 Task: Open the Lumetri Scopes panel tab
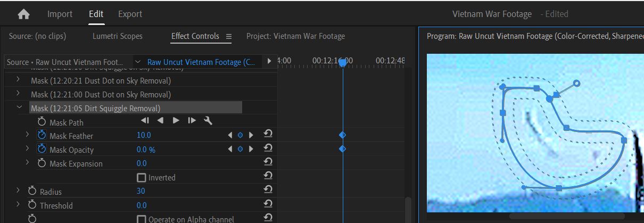pyautogui.click(x=118, y=36)
